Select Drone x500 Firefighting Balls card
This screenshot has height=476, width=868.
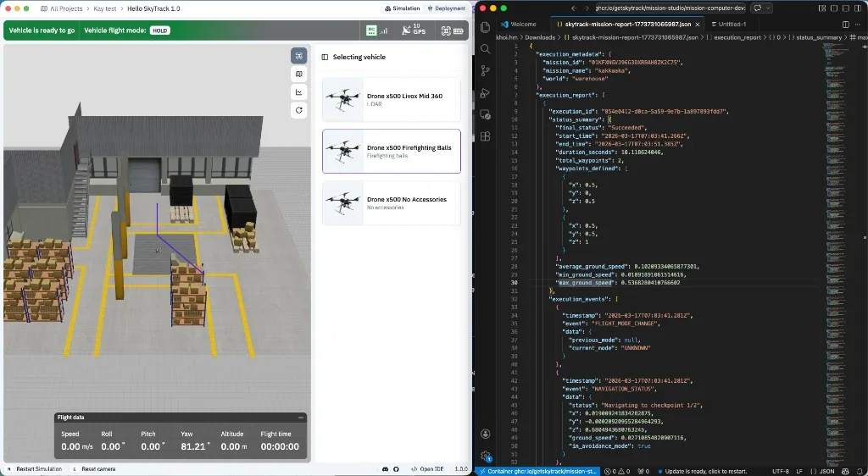click(392, 151)
